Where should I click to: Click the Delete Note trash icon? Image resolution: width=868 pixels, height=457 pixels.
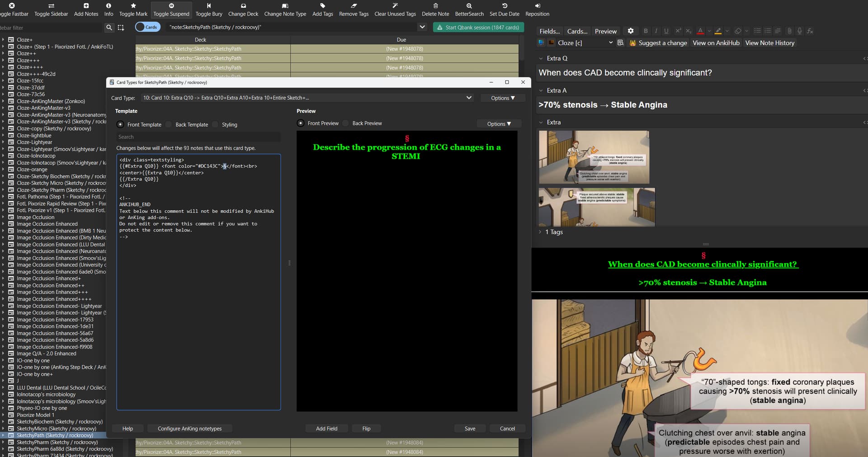[435, 6]
